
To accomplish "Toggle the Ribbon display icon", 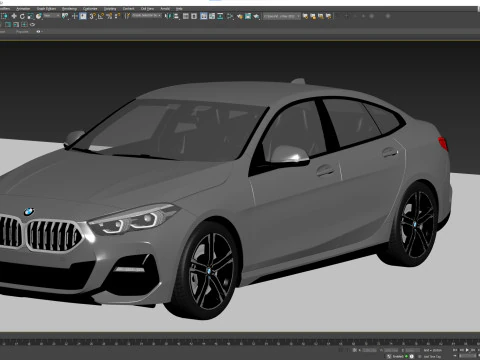I will [x=204, y=16].
